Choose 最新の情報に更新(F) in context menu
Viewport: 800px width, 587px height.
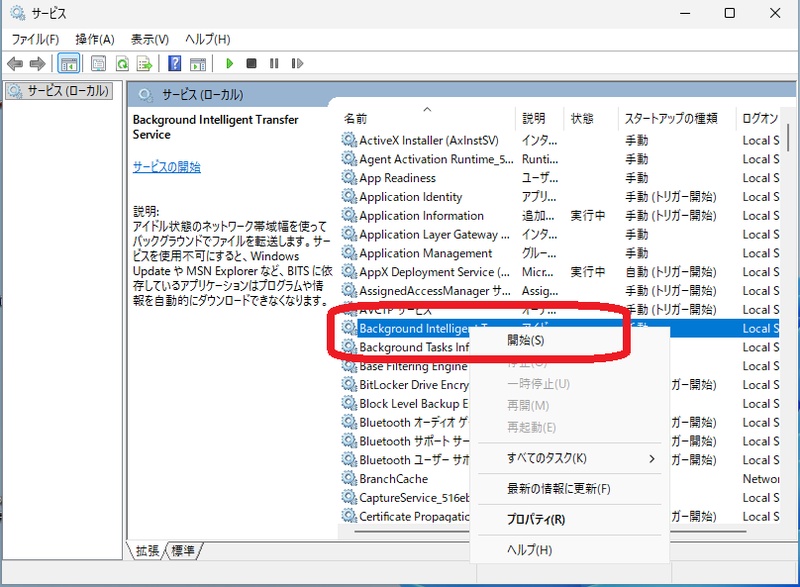pos(570,489)
